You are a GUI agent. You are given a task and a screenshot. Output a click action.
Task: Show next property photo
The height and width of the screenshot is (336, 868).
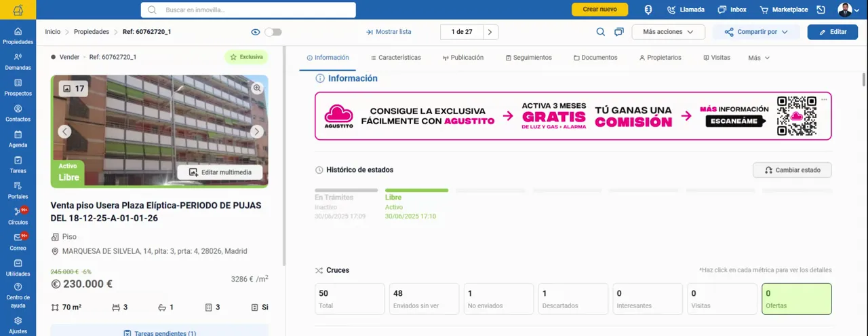click(257, 132)
